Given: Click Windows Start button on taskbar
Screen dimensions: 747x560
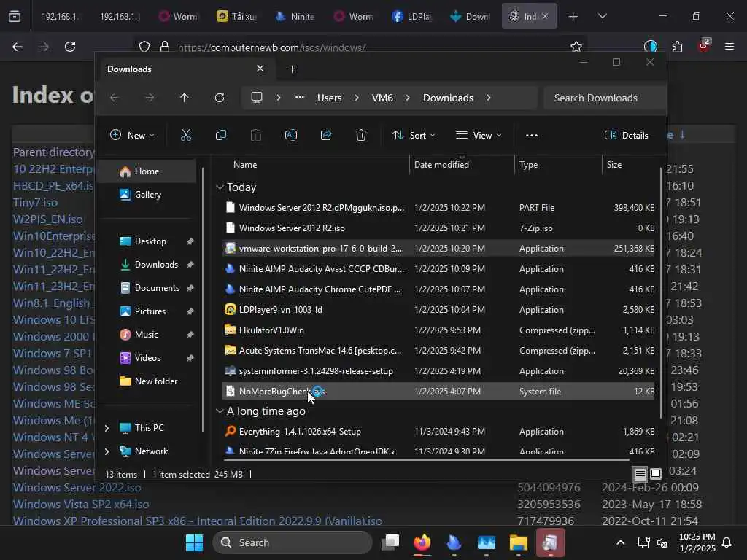Looking at the screenshot, I should pos(194,542).
